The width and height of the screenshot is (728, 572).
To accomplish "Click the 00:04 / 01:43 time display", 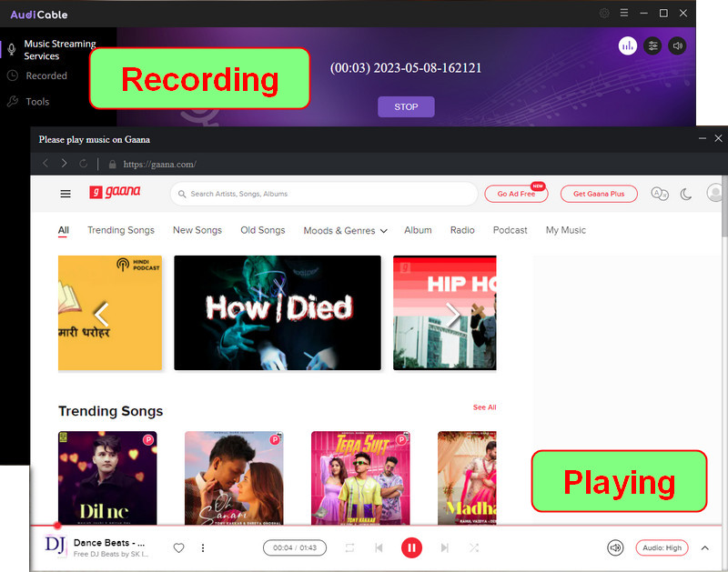I will point(294,547).
